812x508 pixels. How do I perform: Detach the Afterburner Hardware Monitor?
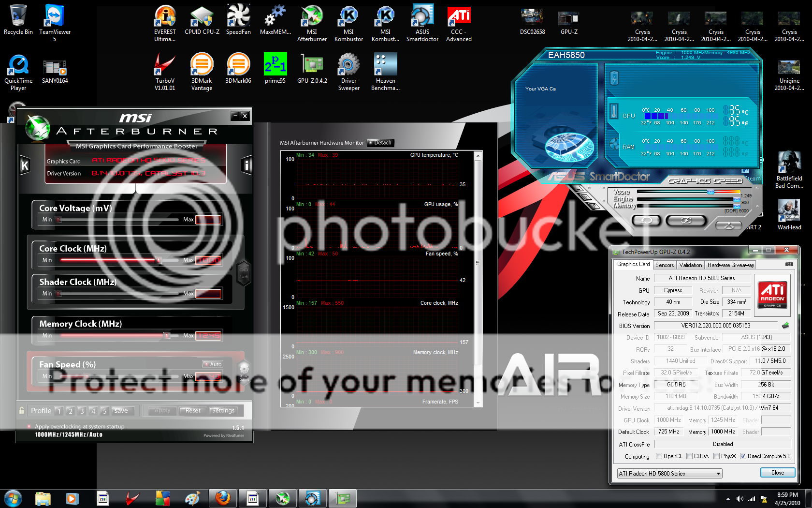point(380,143)
